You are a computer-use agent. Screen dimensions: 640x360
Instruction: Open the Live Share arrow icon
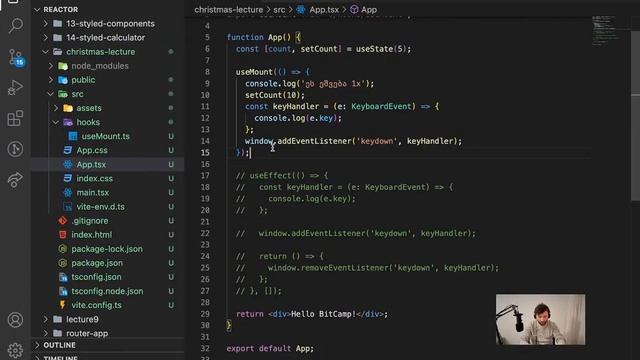(x=15, y=180)
